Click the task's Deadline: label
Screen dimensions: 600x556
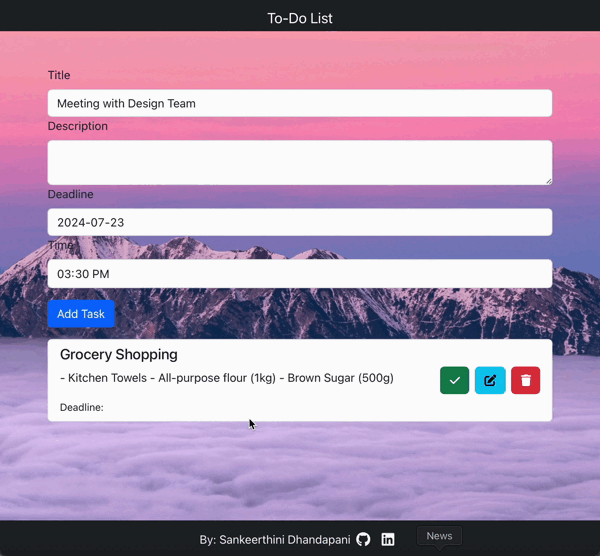point(82,408)
